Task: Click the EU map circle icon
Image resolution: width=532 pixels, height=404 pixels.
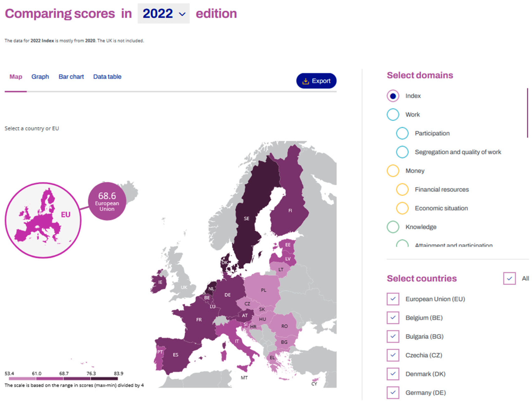Action: (x=43, y=220)
